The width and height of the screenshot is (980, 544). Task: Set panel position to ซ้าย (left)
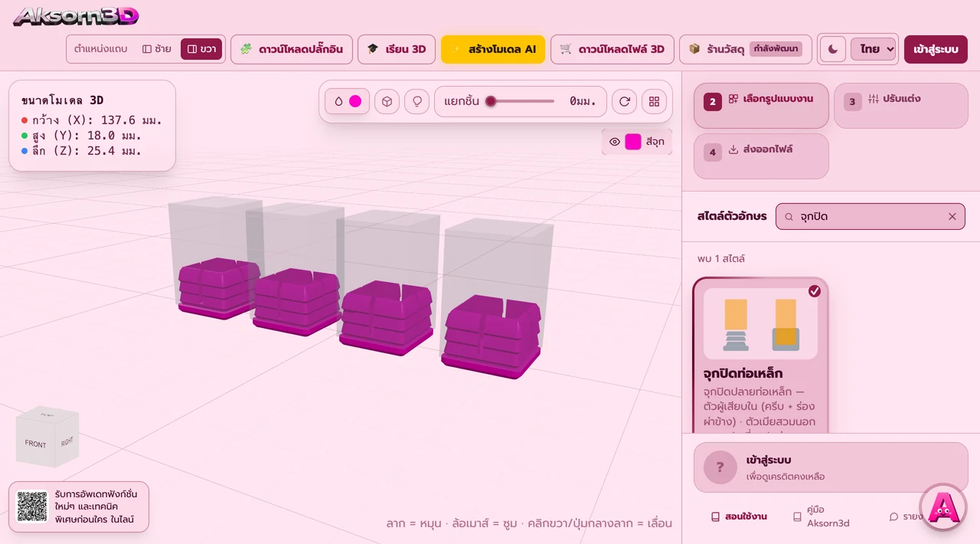pyautogui.click(x=157, y=49)
